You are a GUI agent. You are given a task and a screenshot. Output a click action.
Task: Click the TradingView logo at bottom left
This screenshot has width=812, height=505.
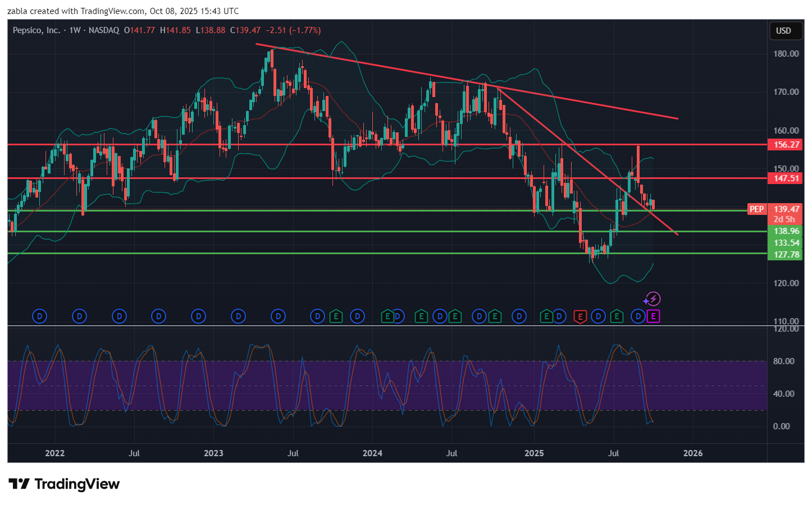[65, 484]
